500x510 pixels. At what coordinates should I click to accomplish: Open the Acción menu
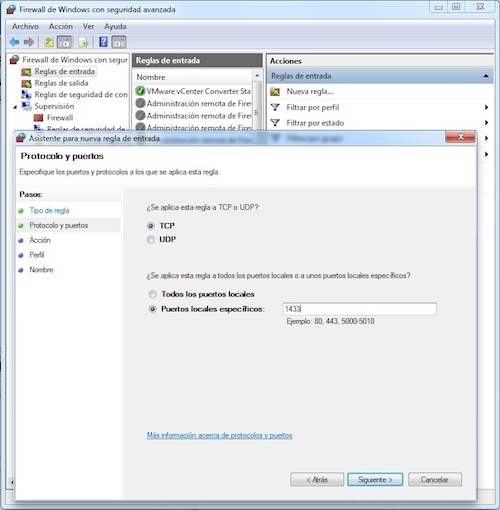coord(61,26)
